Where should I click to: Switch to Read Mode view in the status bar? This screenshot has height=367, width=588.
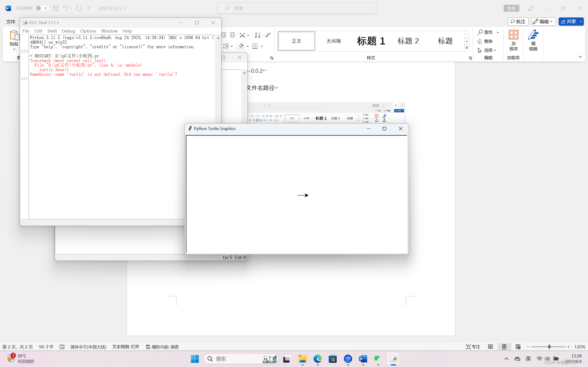(x=490, y=347)
